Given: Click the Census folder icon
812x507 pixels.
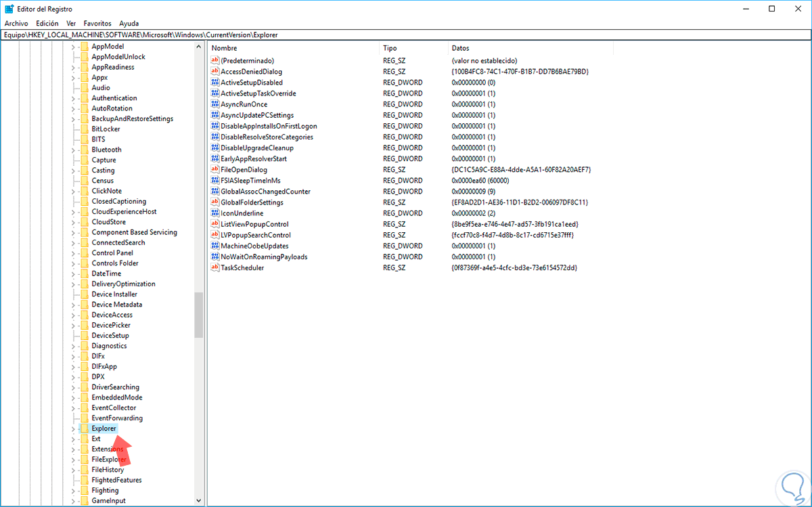Looking at the screenshot, I should pyautogui.click(x=84, y=181).
